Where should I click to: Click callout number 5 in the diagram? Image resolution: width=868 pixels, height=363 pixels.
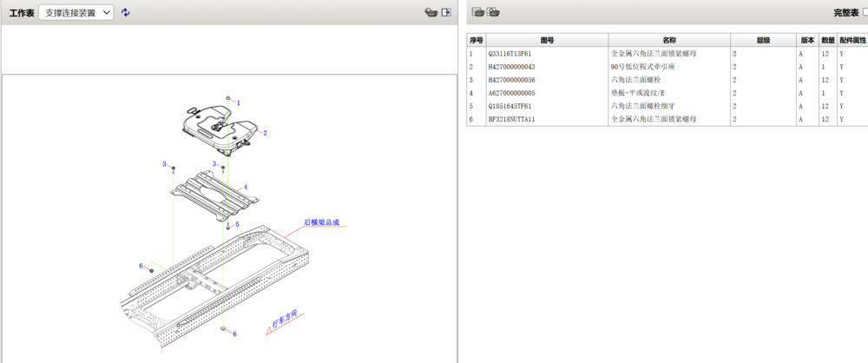point(237,224)
